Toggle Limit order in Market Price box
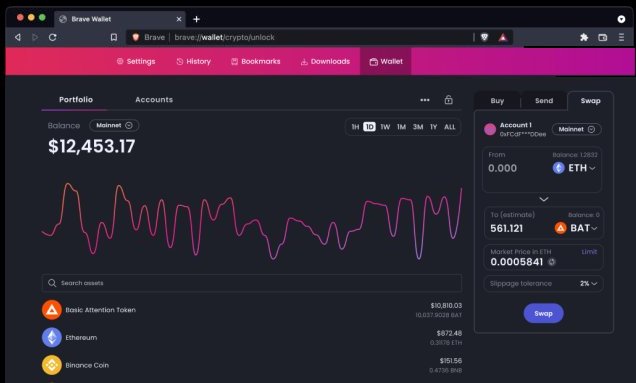Screen dimensions: 636x383 click(589, 252)
